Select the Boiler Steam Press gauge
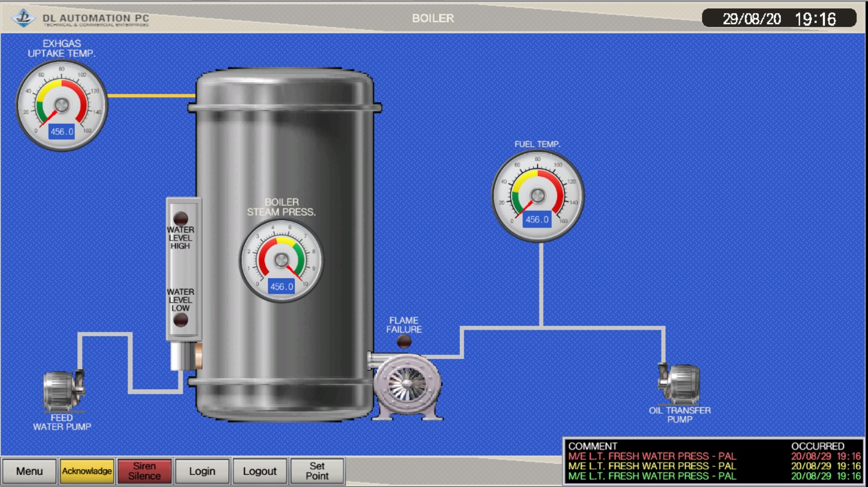Screen dimensions: 868x487 pos(281,261)
